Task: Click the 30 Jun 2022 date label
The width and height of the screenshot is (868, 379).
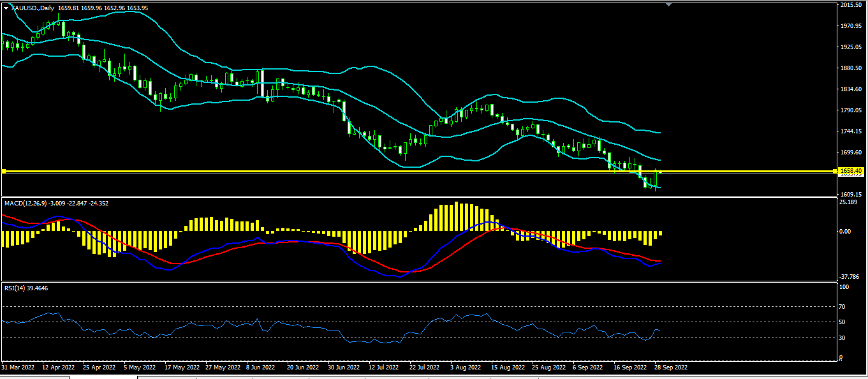Action: pyautogui.click(x=344, y=368)
